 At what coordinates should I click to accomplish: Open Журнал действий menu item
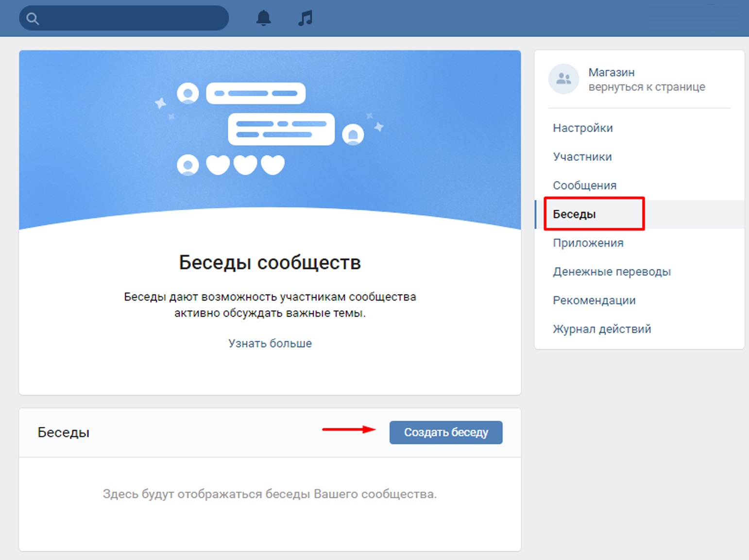click(x=602, y=329)
